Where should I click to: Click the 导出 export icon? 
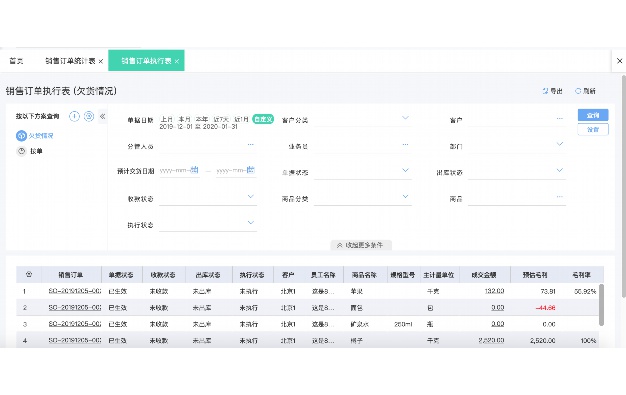tap(545, 91)
